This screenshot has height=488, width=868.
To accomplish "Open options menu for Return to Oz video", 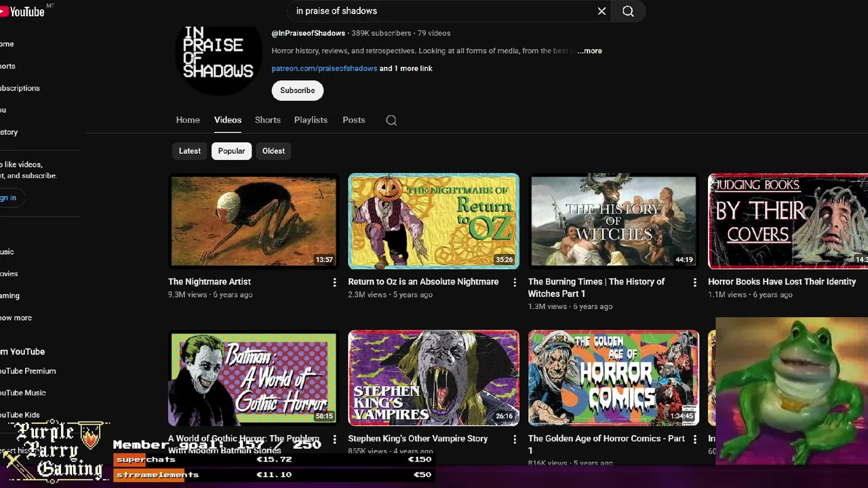I will click(x=514, y=282).
